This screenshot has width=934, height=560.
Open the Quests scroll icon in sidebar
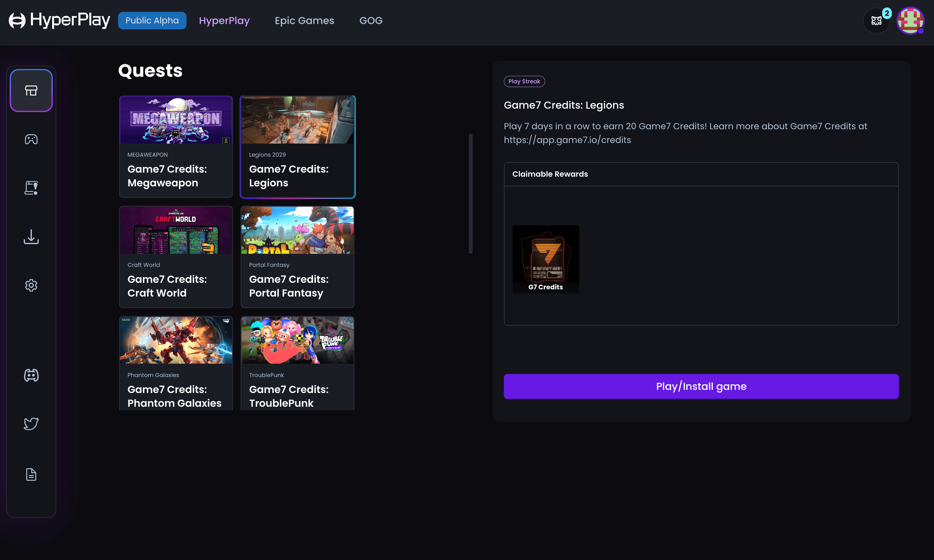coord(31,188)
